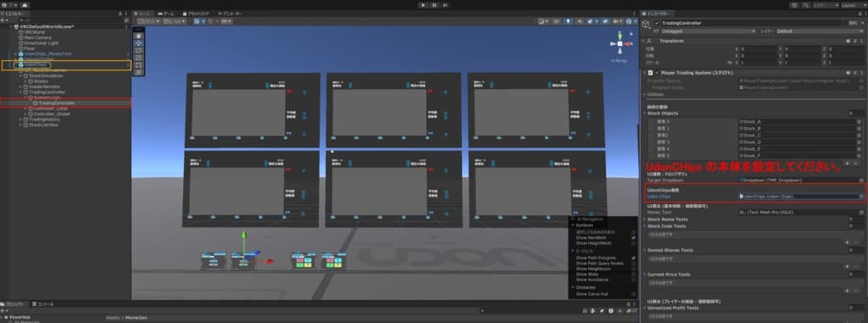Toggle Show Path Polygons checkbox

coord(633,259)
